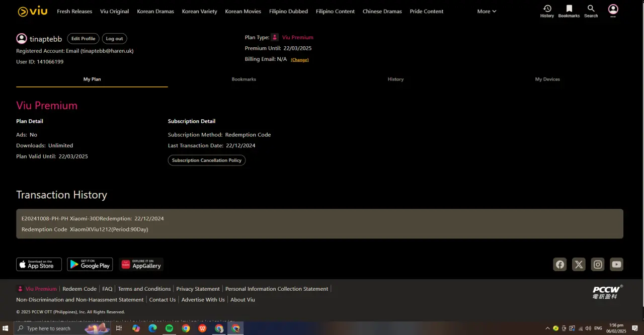Open the Huawei AppGallery badge
The height and width of the screenshot is (335, 644).
click(x=141, y=265)
